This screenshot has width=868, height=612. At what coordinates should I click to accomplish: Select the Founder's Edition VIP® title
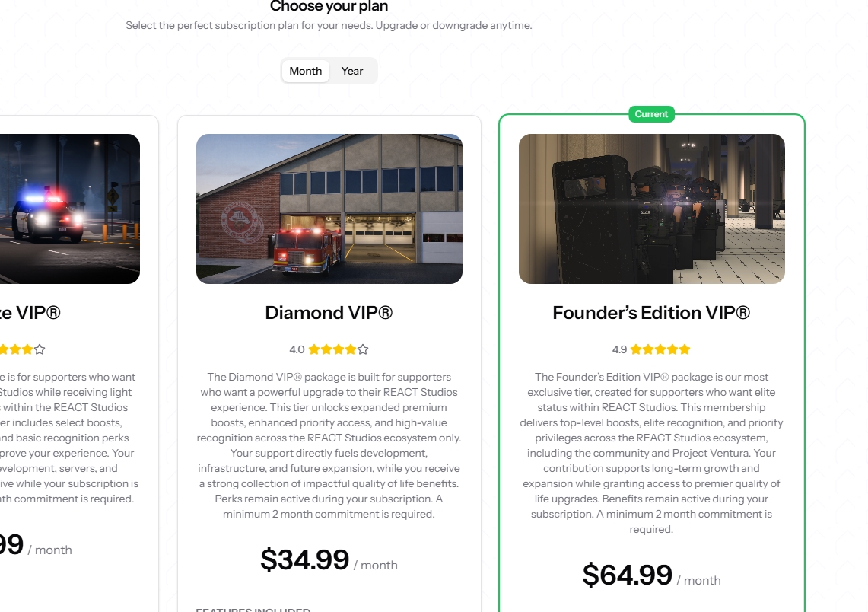[651, 312]
